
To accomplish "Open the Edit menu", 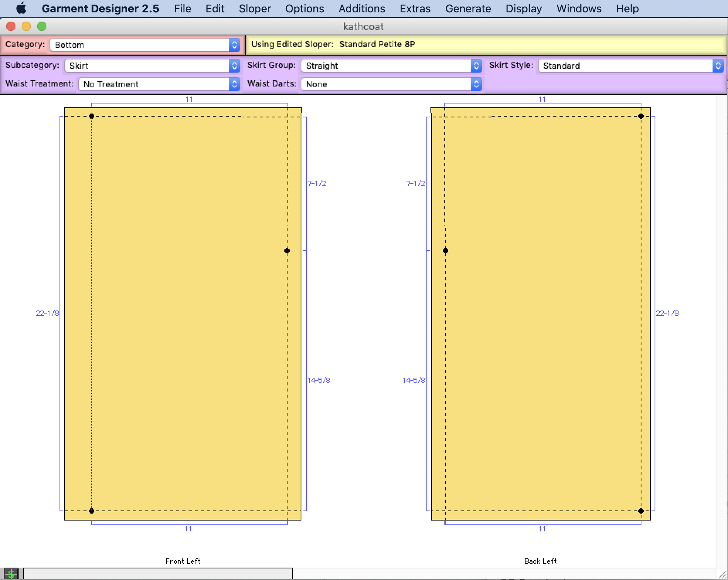I will [215, 8].
